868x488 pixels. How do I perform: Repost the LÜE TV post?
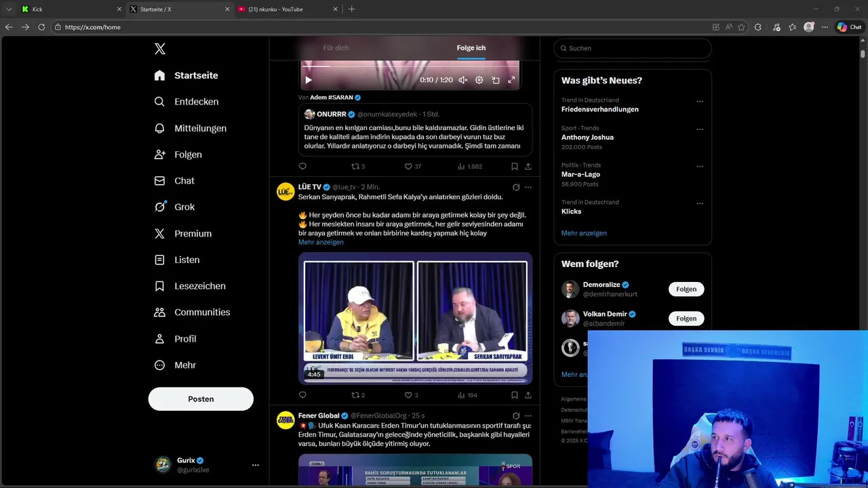(357, 395)
